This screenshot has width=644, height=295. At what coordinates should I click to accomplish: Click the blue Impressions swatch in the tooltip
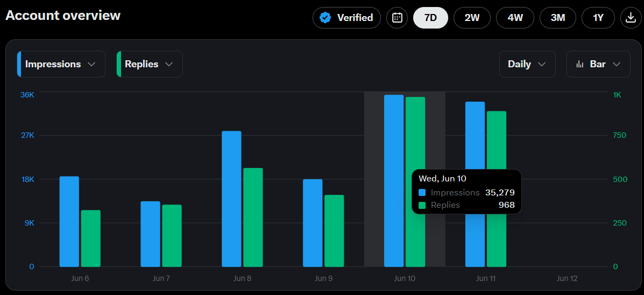pos(422,193)
